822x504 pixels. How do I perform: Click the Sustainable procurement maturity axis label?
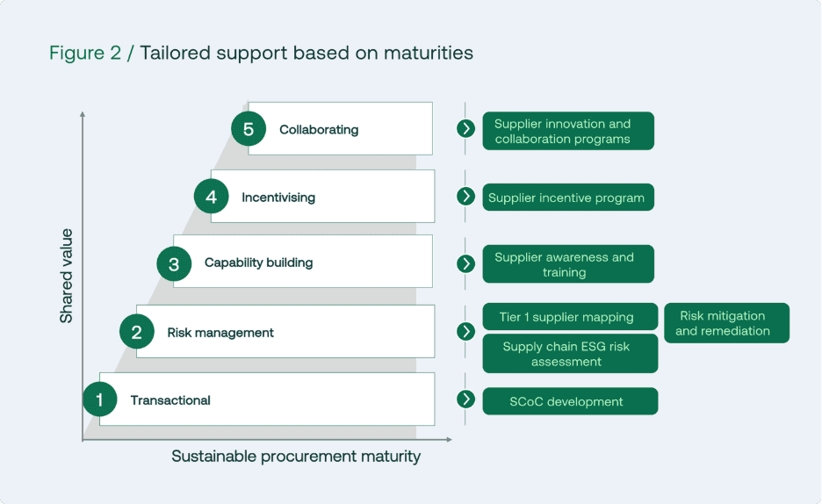(296, 457)
